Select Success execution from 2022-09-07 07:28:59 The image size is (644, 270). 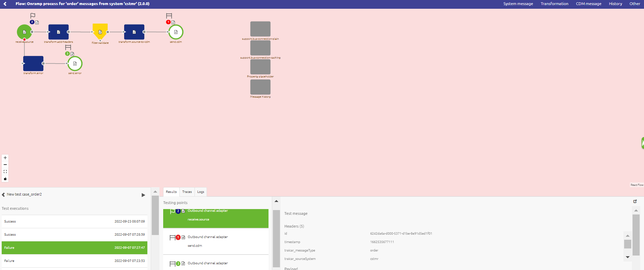pos(74,235)
